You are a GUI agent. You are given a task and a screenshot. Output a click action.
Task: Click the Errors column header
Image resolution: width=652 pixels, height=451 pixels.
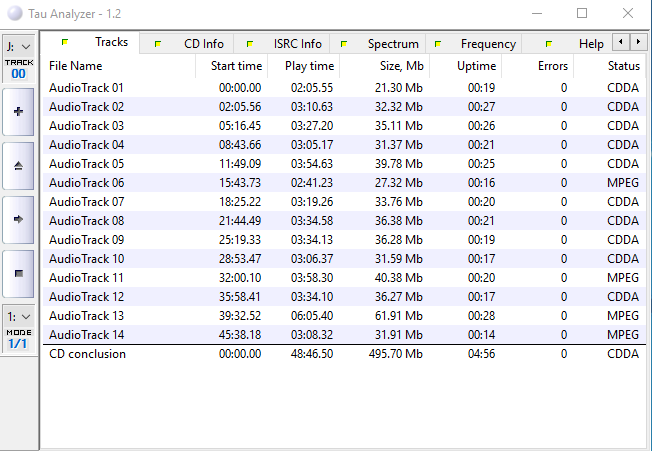pos(551,66)
